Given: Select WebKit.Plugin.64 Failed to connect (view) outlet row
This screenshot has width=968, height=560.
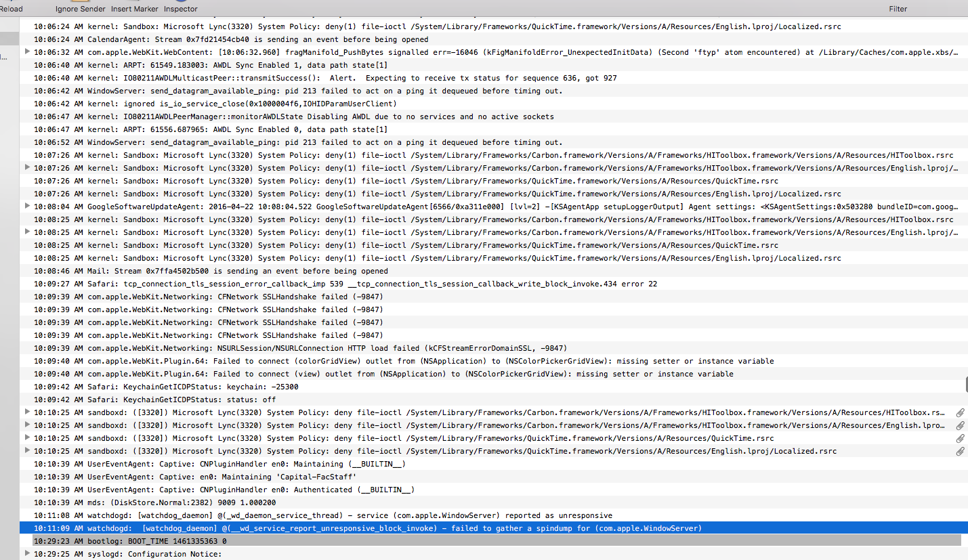Looking at the screenshot, I should pos(494,374).
